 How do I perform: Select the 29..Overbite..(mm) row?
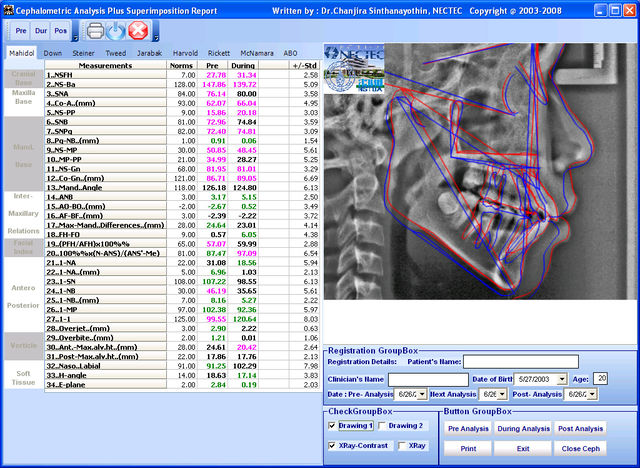(x=182, y=338)
